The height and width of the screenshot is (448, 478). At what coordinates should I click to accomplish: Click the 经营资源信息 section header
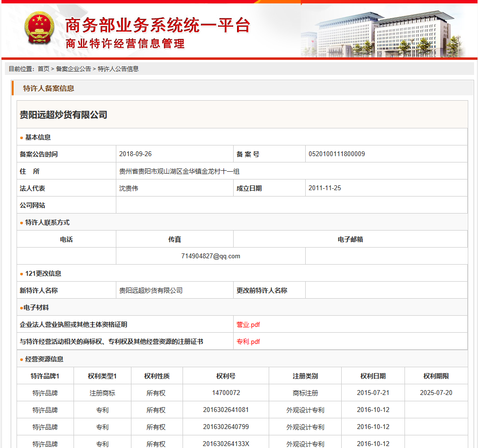pos(44,359)
